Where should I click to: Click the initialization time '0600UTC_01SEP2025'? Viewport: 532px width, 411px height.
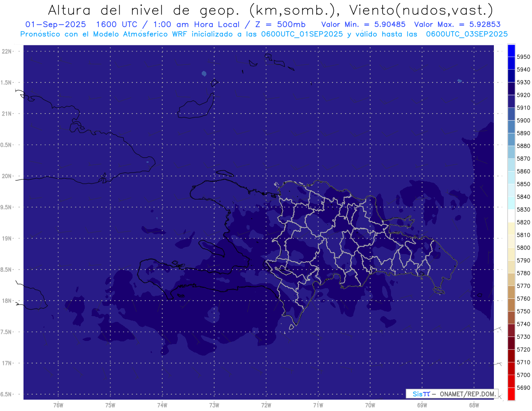(301, 34)
